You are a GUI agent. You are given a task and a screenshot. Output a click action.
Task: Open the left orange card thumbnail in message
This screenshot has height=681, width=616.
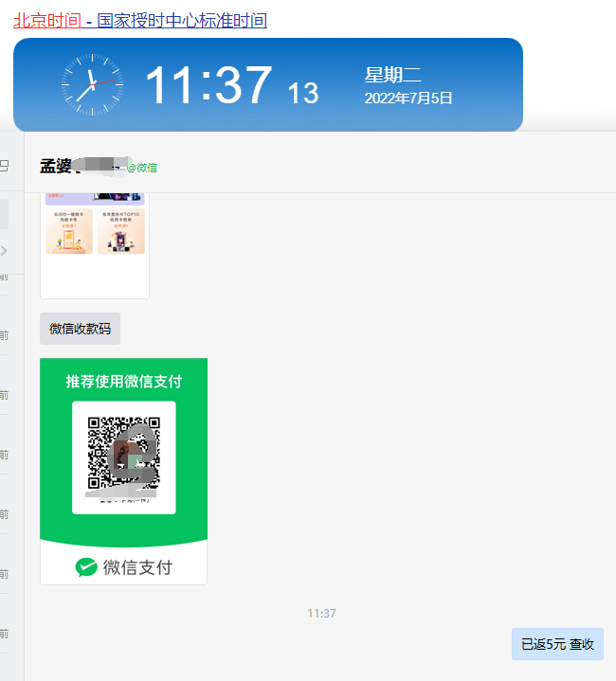(x=68, y=231)
